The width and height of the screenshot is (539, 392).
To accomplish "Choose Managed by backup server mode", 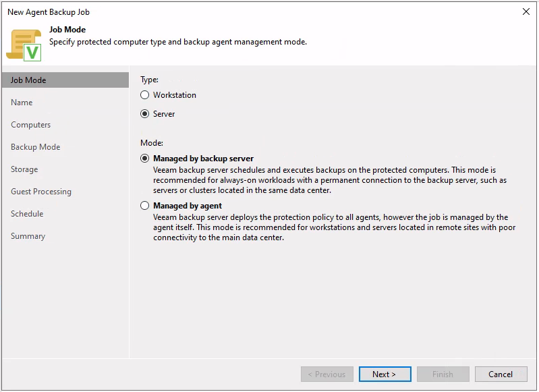I will pos(145,158).
